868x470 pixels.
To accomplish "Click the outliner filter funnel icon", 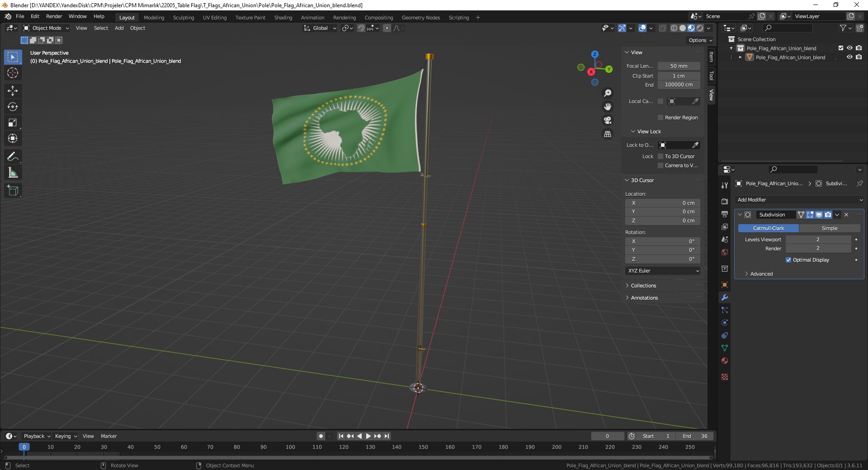I will 843,28.
